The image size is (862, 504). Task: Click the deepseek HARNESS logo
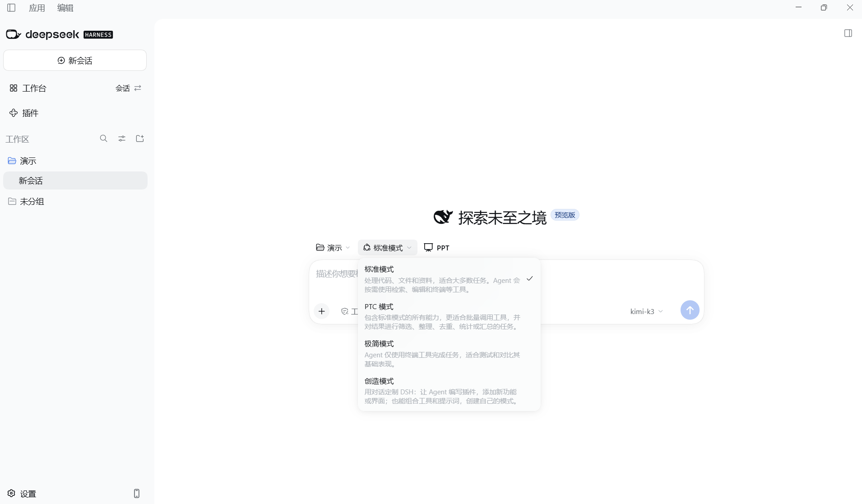click(59, 34)
